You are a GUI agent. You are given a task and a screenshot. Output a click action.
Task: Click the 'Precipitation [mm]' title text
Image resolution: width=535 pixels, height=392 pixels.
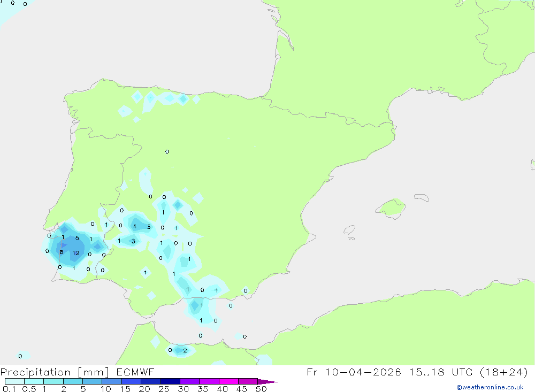point(55,372)
